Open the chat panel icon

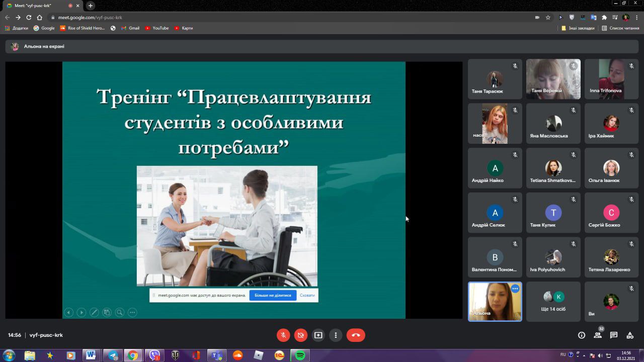click(x=614, y=335)
